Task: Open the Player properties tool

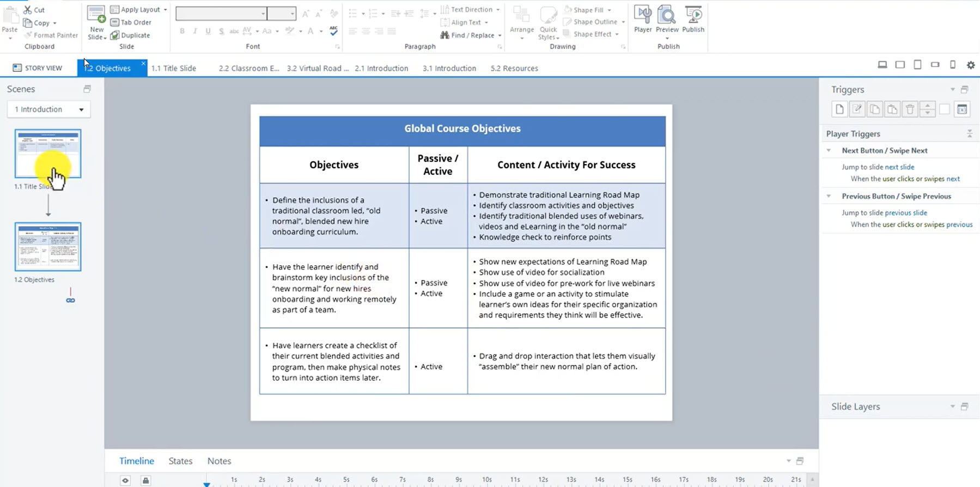Action: [643, 20]
